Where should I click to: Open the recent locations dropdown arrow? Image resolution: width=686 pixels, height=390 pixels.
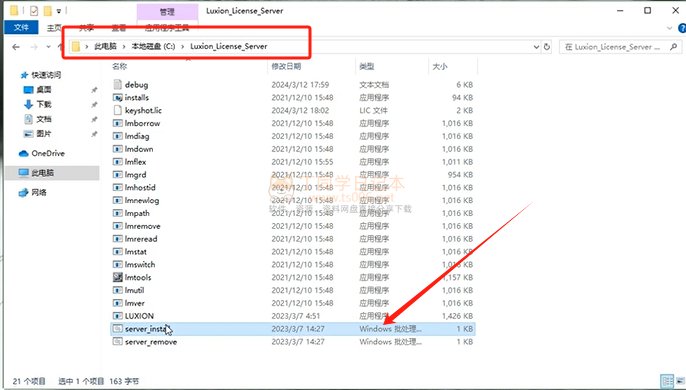(48, 47)
